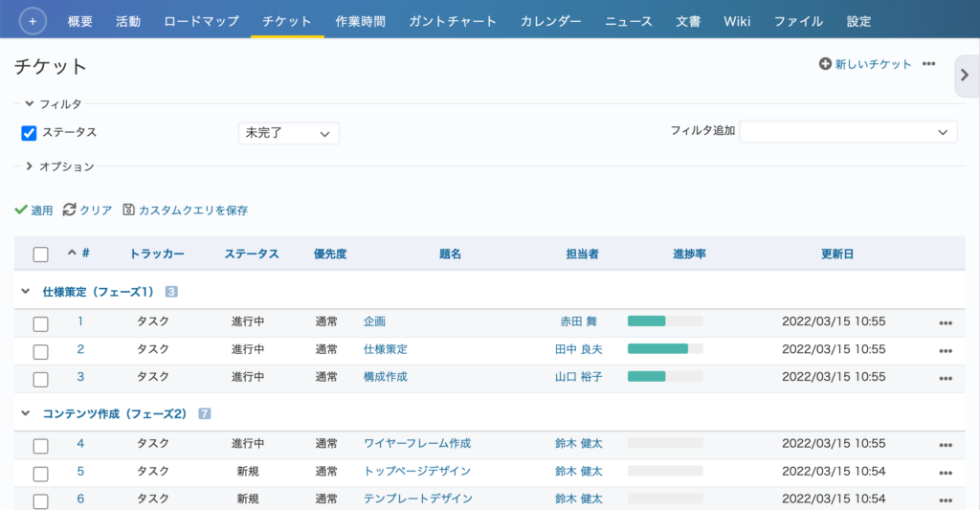Image resolution: width=980 pixels, height=510 pixels.
Task: Open the Wiki tab
Action: tap(737, 21)
